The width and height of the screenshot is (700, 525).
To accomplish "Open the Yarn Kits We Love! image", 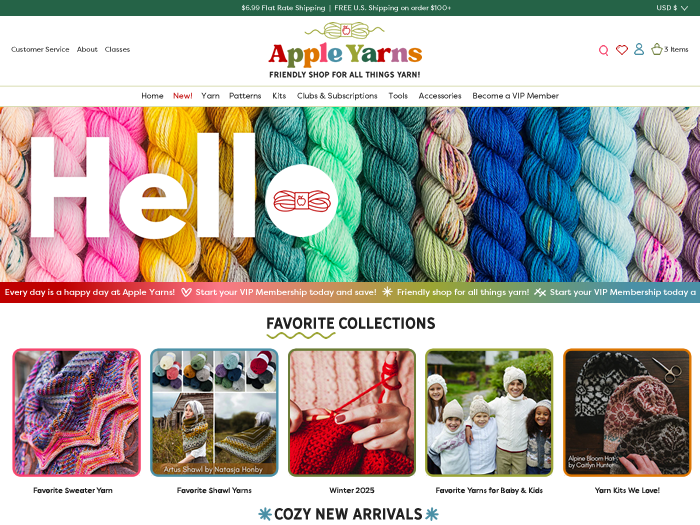I will point(627,413).
